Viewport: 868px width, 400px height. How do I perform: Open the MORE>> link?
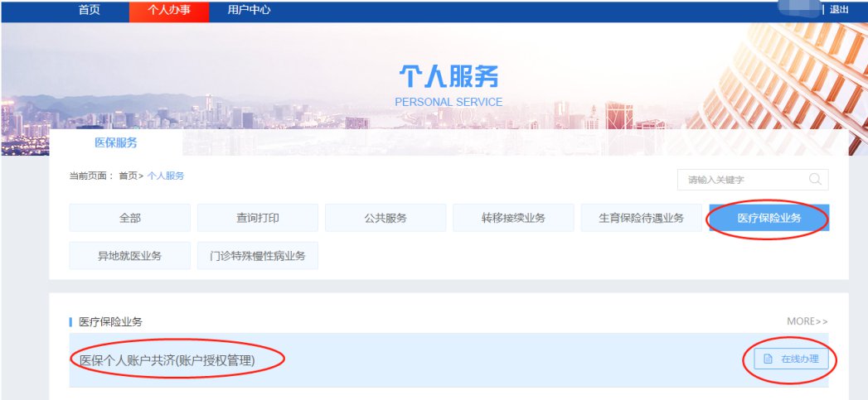(807, 321)
